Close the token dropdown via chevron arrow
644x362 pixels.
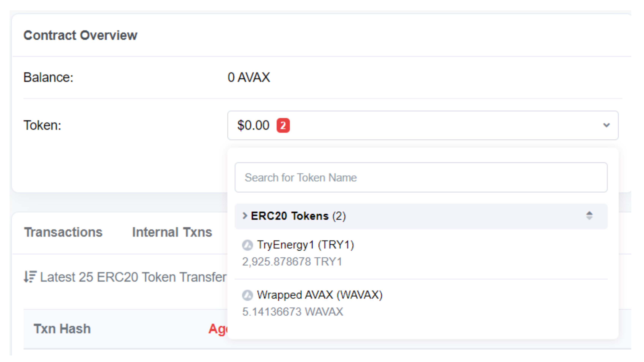606,125
